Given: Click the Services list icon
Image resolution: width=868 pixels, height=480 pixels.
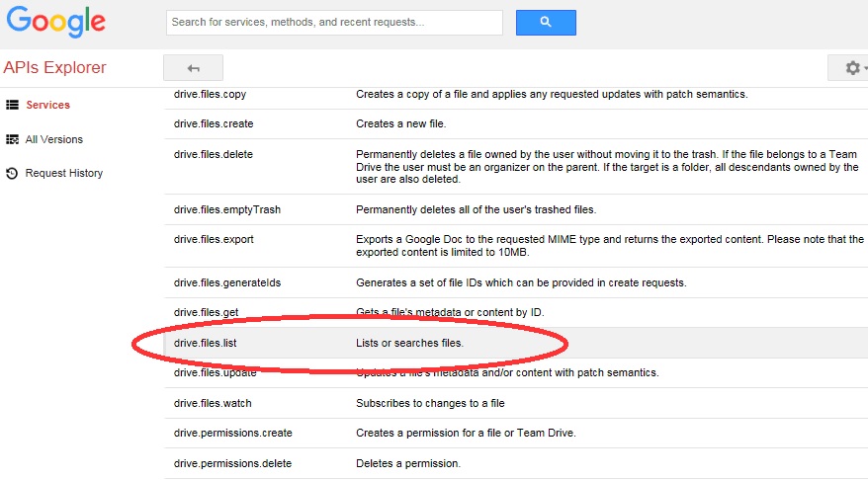Looking at the screenshot, I should [x=13, y=105].
